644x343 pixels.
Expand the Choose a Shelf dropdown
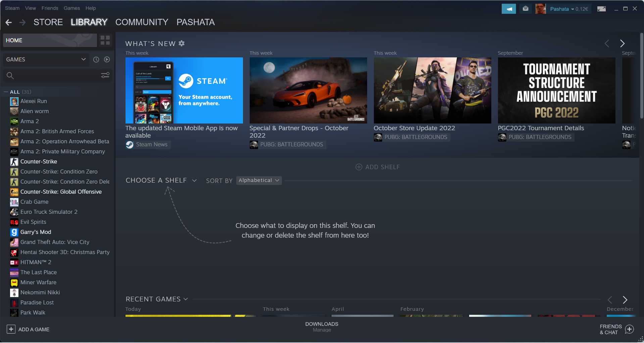point(194,181)
